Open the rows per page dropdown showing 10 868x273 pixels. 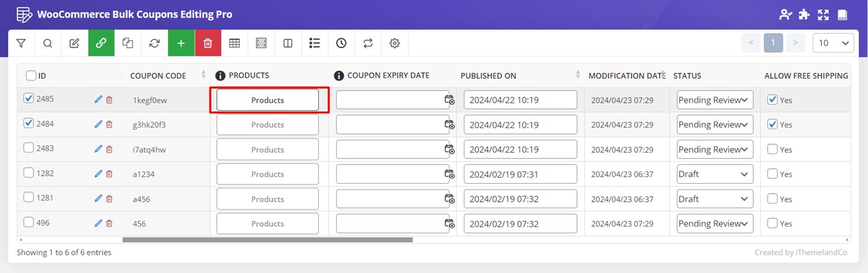point(833,43)
